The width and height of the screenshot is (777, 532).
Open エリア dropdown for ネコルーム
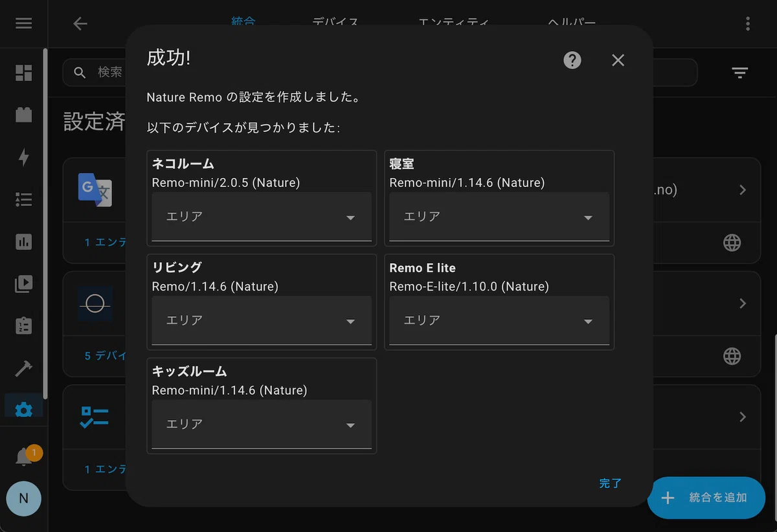click(262, 217)
